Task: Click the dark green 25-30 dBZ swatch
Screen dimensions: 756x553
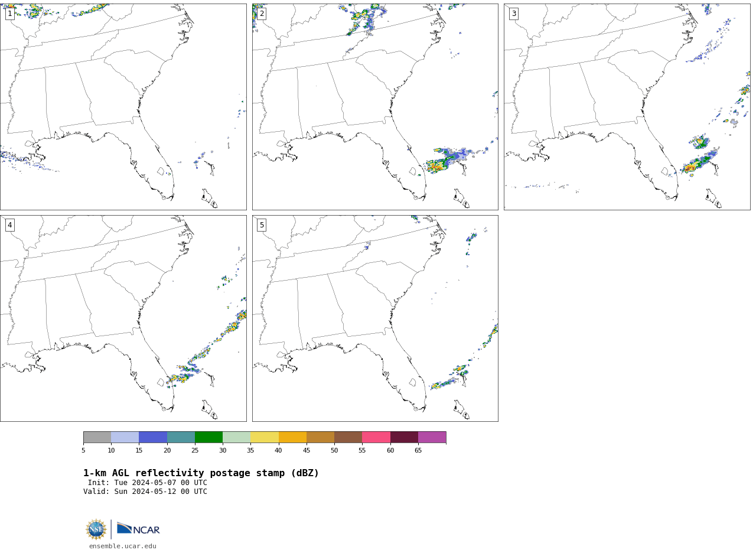Action: (x=208, y=437)
